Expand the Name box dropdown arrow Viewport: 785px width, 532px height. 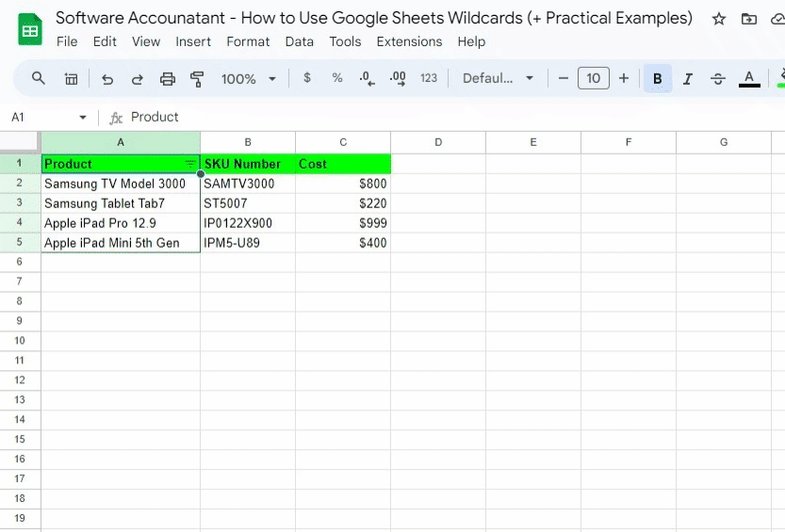click(83, 118)
